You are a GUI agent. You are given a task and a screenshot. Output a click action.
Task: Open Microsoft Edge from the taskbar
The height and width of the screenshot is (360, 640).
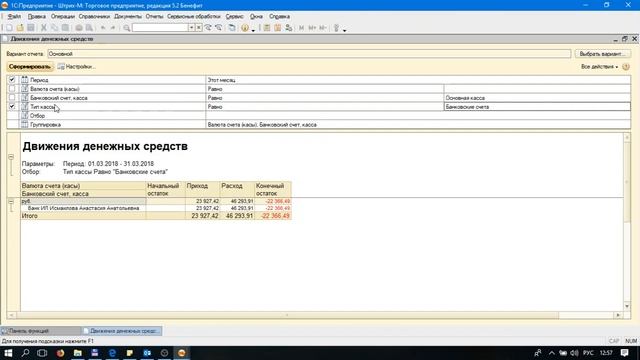pos(112,353)
